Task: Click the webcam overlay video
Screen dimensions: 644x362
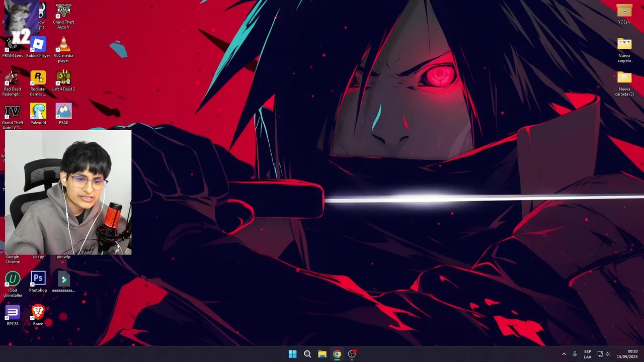Action: 68,192
